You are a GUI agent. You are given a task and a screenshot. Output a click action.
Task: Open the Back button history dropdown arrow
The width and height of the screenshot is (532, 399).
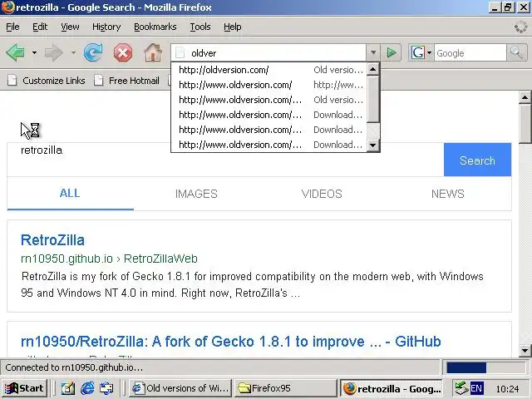coord(34,52)
